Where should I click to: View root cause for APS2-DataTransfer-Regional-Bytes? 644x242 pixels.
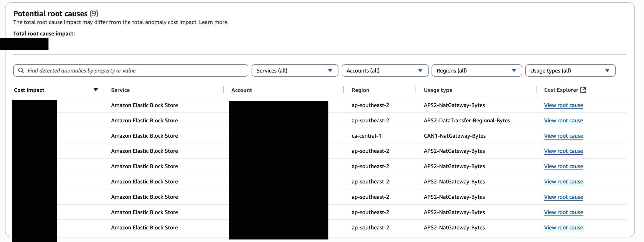(x=563, y=121)
